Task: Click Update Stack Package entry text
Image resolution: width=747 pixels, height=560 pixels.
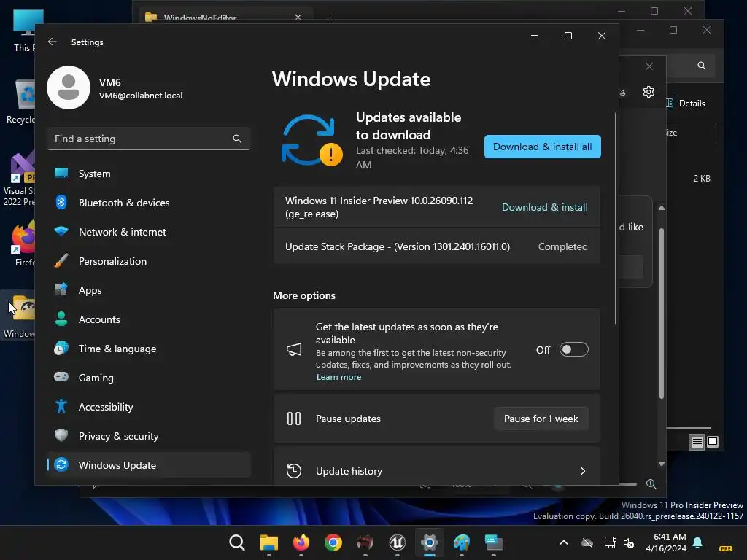Action: [x=398, y=246]
